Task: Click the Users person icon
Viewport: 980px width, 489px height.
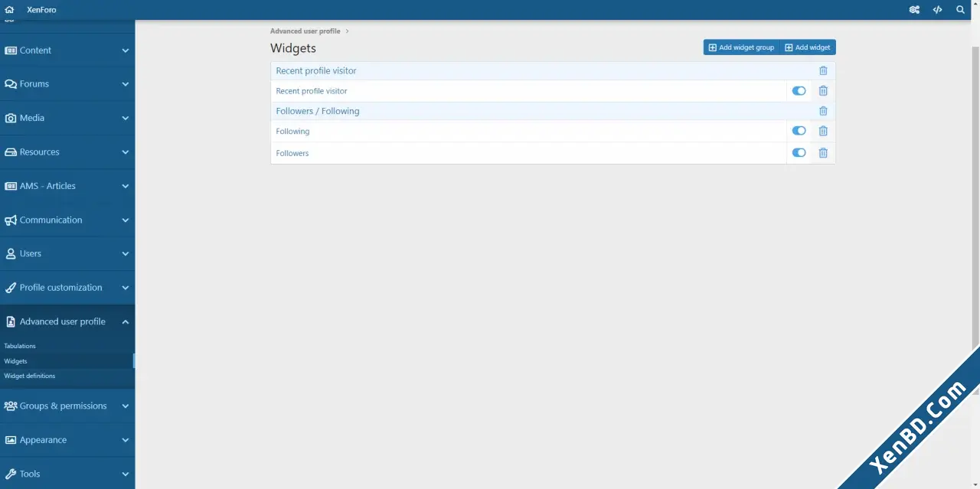Action: pyautogui.click(x=11, y=253)
